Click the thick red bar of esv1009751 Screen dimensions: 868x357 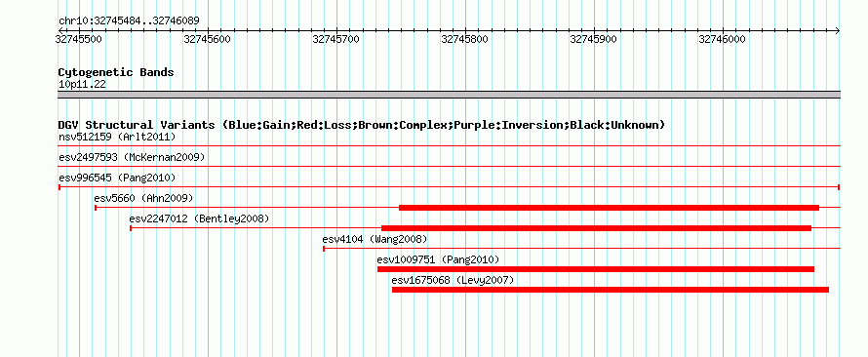(x=596, y=269)
